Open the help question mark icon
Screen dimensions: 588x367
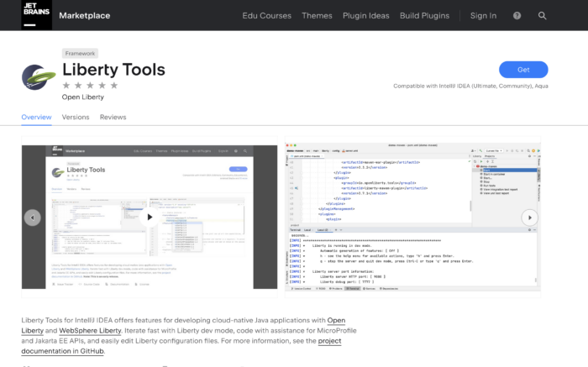tap(517, 16)
